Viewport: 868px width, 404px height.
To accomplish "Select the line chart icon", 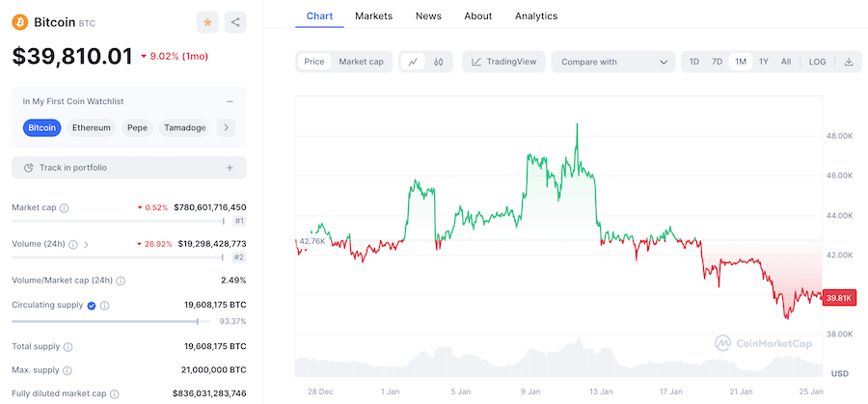I will point(413,62).
